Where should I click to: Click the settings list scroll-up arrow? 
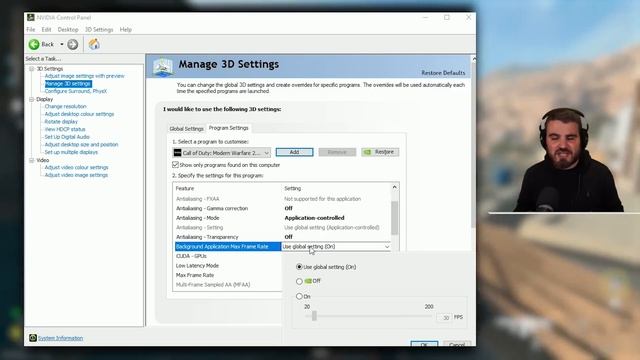click(x=394, y=187)
